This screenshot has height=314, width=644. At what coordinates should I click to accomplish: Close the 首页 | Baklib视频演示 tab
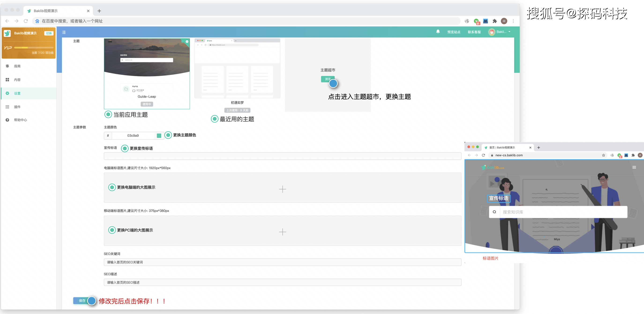coord(530,147)
